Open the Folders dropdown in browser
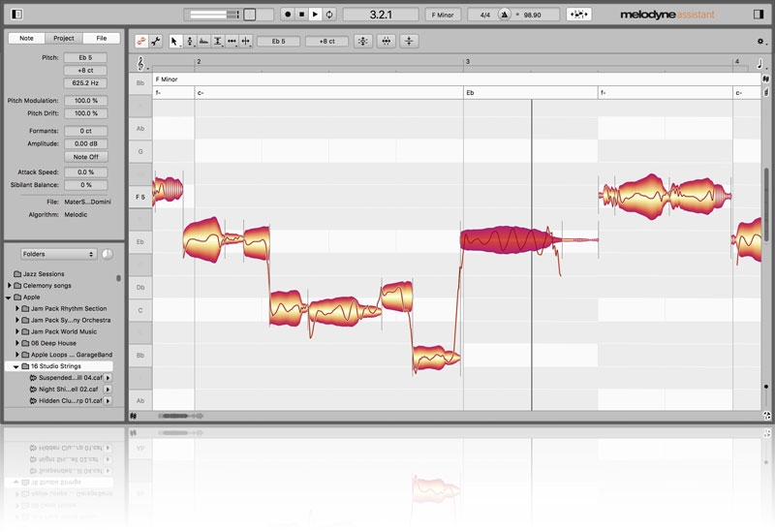Viewport: 775px width, 532px height. click(58, 254)
